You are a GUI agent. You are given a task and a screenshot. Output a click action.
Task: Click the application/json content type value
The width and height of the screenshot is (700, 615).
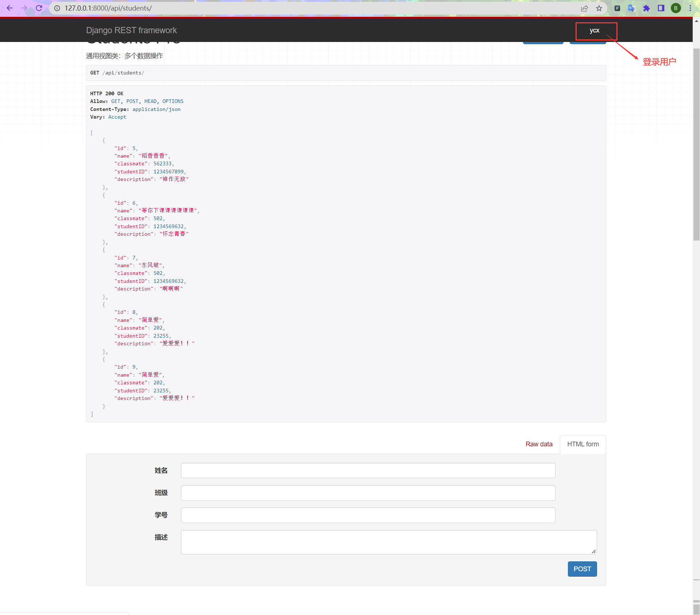click(x=156, y=109)
